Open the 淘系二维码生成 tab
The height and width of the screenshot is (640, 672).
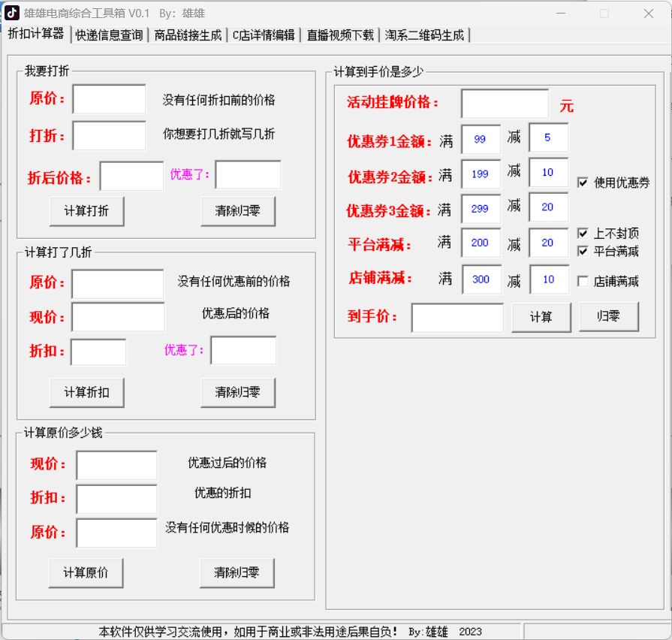pyautogui.click(x=424, y=35)
